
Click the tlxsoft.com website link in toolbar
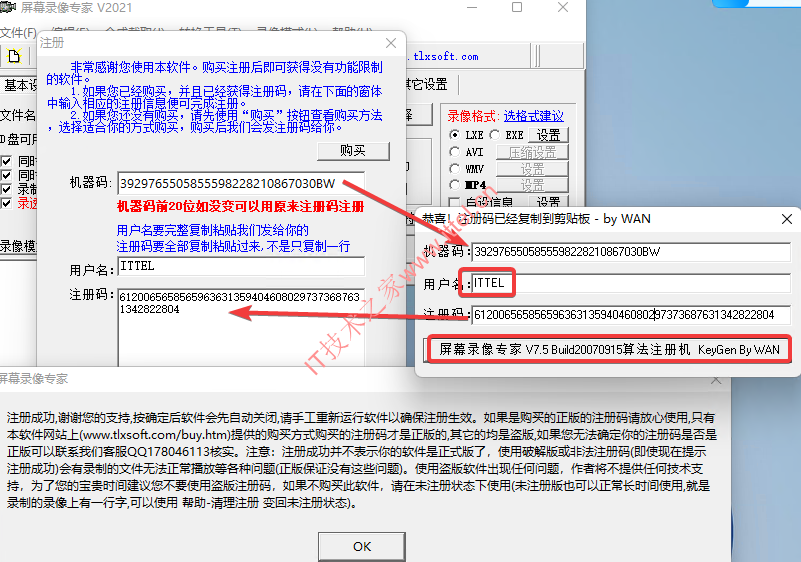443,56
